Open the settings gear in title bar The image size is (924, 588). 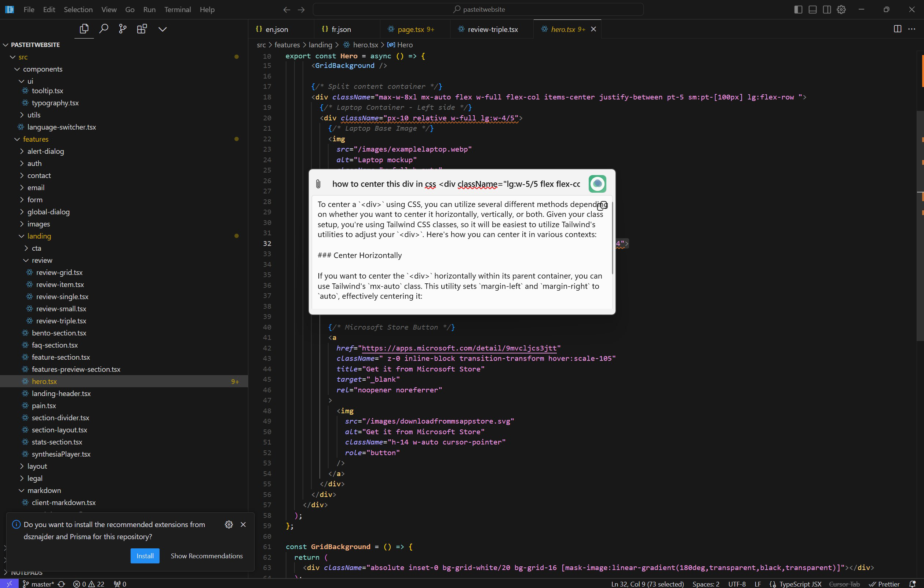pos(841,10)
